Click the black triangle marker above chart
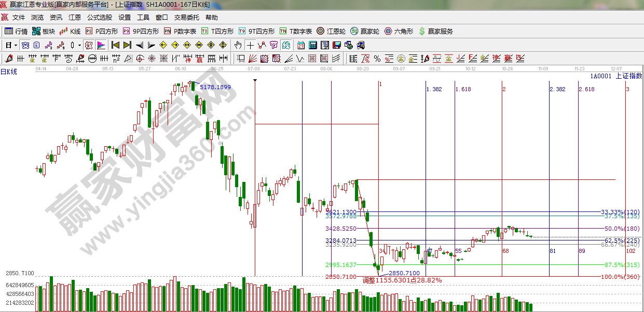Screen dimensions: 644x312 coord(255,80)
